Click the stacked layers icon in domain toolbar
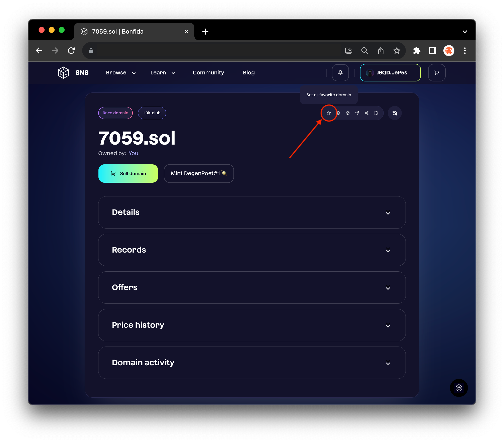The image size is (504, 442). point(339,113)
